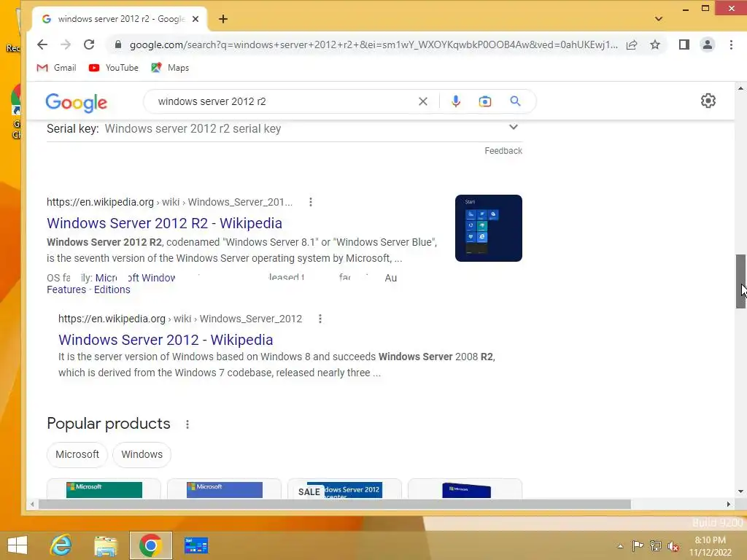Open Chrome three-dot menu
Screen dimensions: 747x560
[731, 44]
